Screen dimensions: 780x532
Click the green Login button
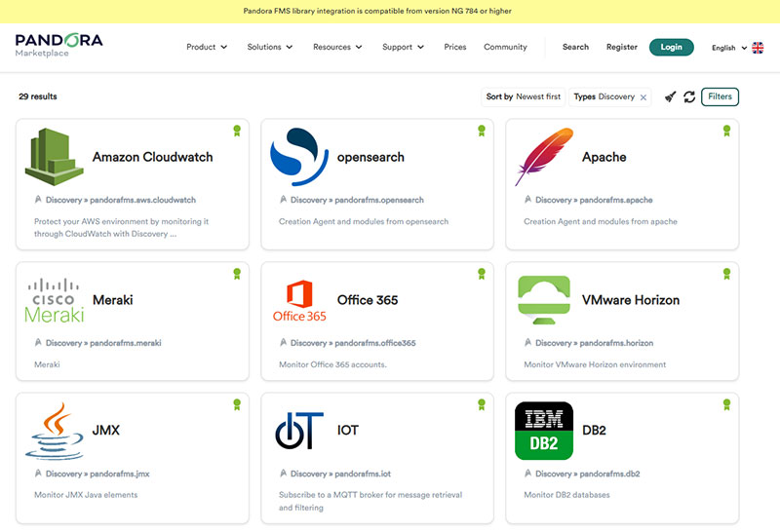pyautogui.click(x=671, y=47)
